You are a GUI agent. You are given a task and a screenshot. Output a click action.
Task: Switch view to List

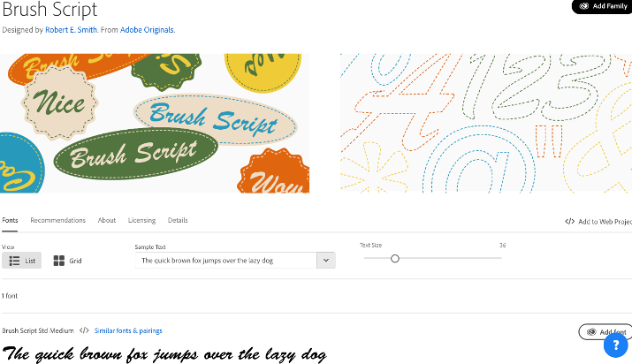(22, 261)
